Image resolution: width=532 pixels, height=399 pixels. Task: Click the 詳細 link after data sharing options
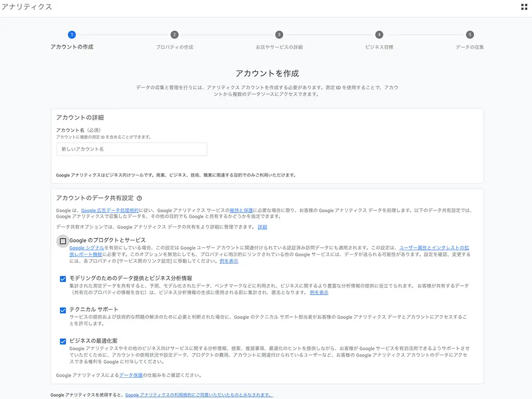[x=262, y=227]
